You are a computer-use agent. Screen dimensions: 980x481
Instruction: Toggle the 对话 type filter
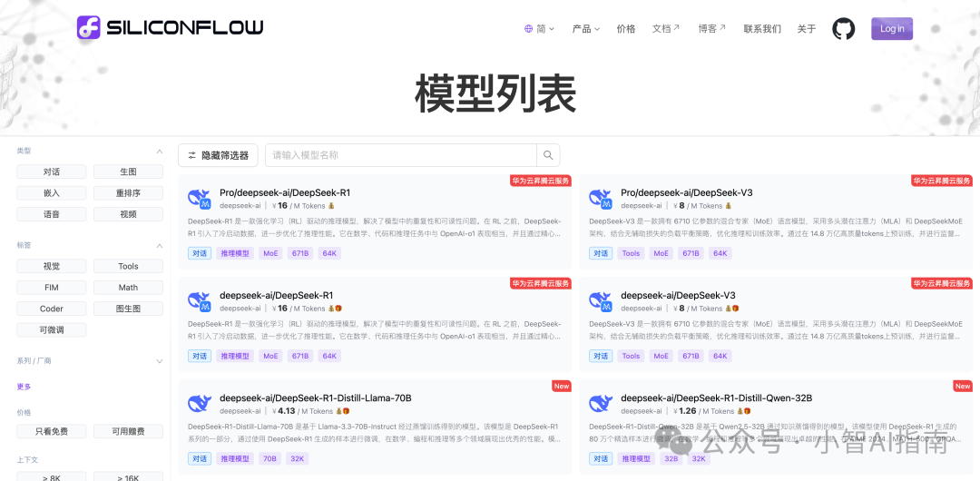(x=52, y=172)
